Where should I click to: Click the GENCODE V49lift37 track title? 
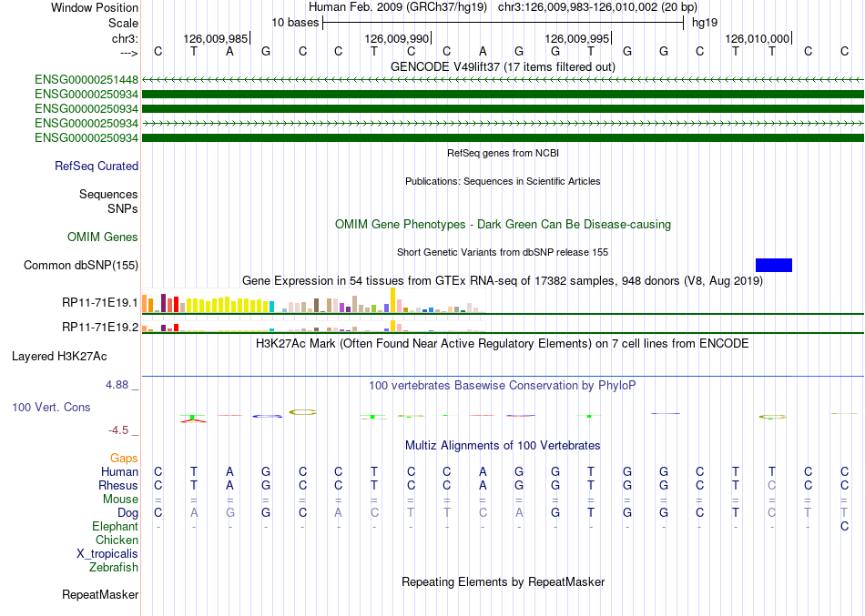504,66
